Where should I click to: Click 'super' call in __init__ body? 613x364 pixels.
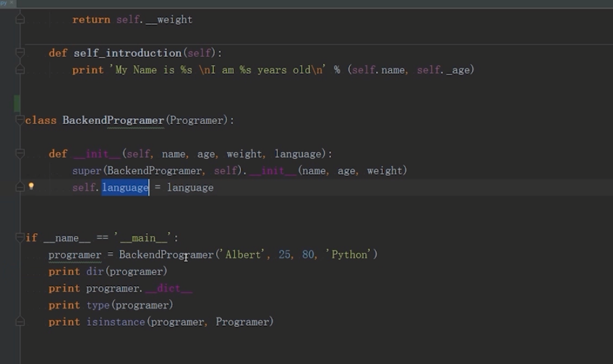87,171
